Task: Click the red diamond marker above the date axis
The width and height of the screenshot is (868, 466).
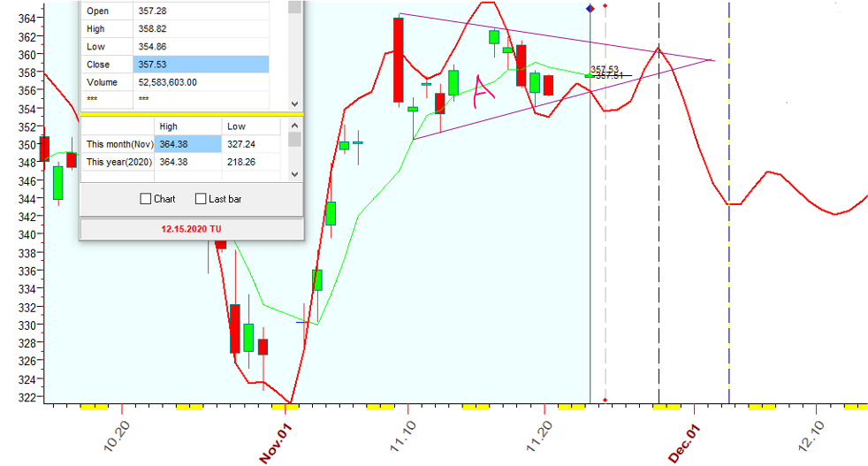Action: 605,401
